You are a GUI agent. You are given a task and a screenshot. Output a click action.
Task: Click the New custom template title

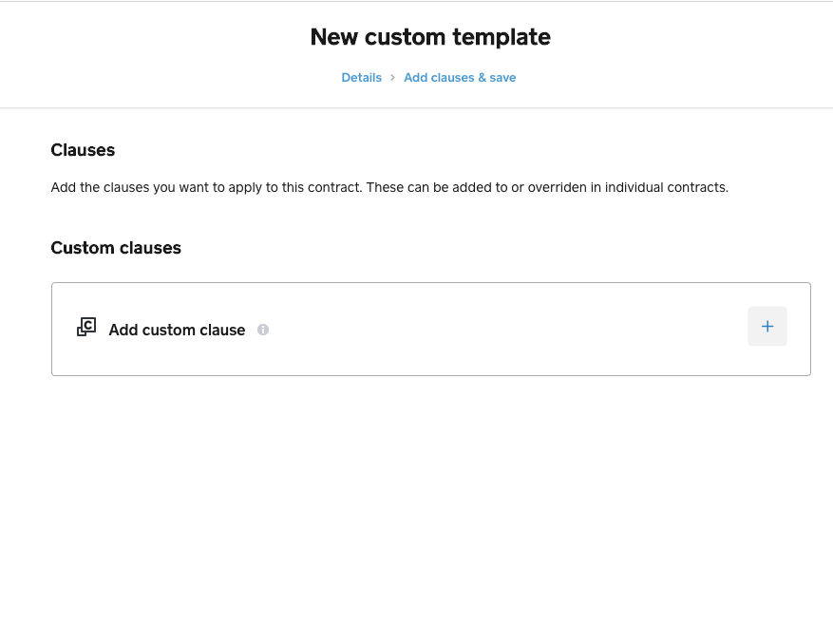(430, 37)
